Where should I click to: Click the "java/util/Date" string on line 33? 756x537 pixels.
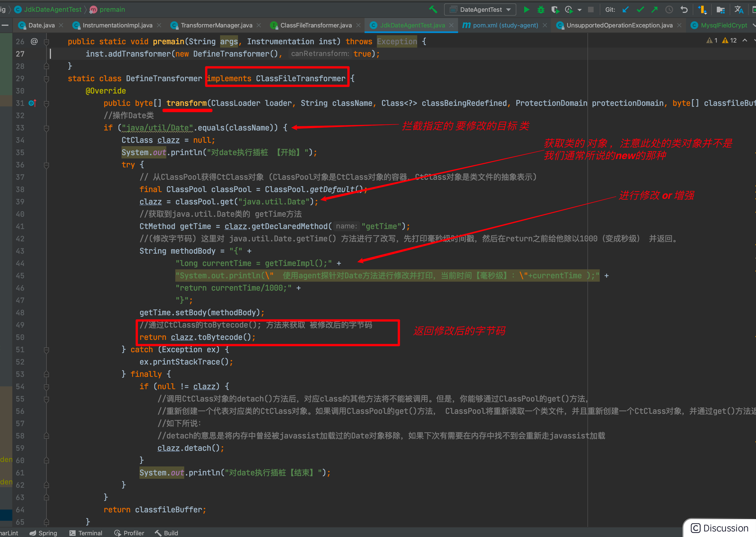coord(157,128)
